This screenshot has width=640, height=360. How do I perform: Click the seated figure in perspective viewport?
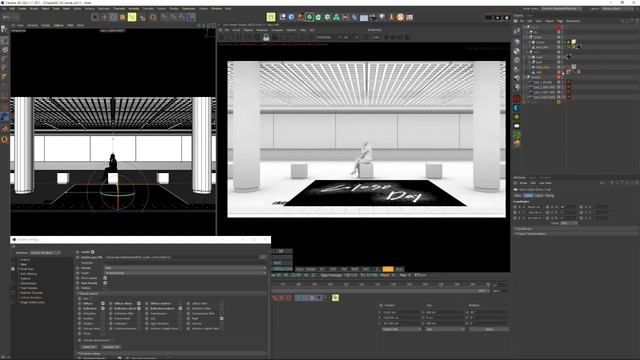pos(111,165)
